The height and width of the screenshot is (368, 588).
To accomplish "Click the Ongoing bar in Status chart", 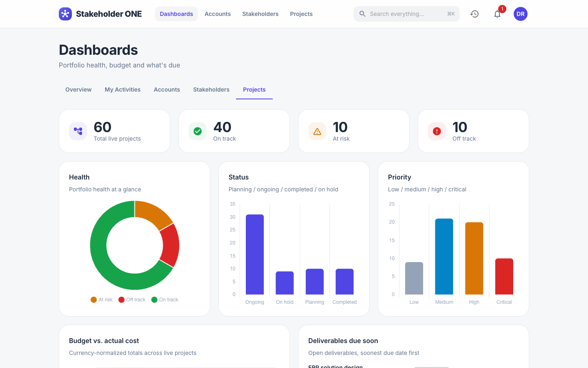I will coord(255,254).
